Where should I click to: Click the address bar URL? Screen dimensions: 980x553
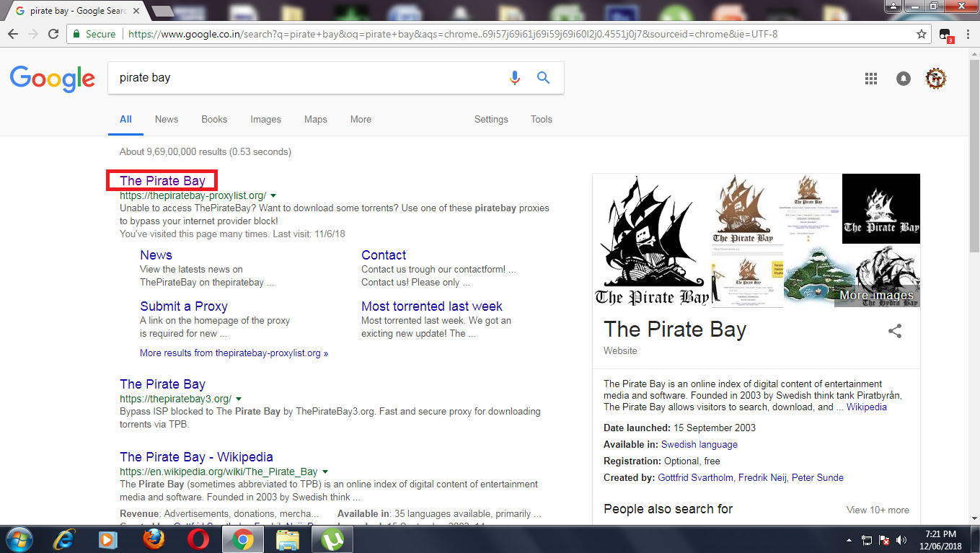453,35
